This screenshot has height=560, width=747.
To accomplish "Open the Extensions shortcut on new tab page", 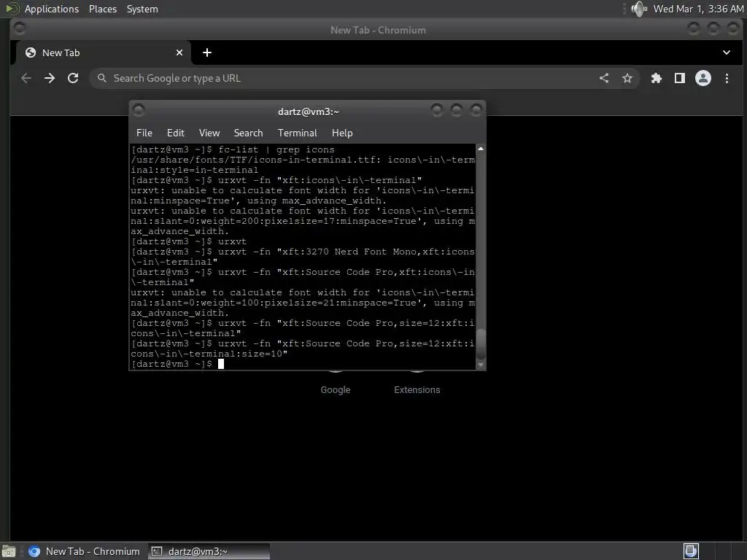I will tap(417, 389).
